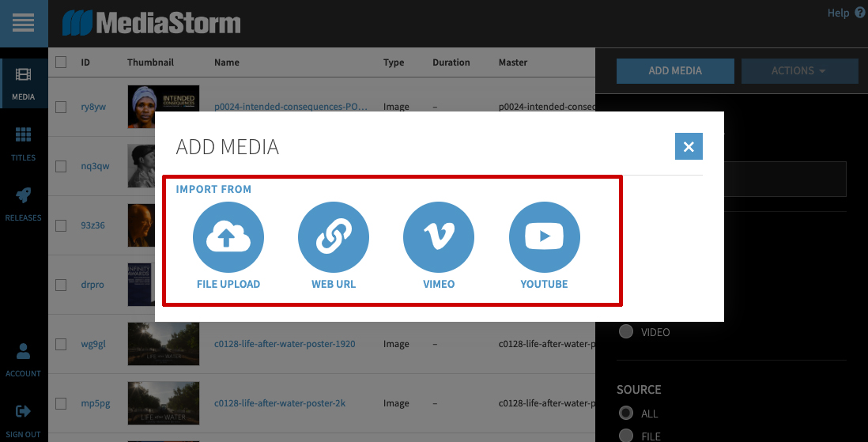868x442 pixels.
Task: Select the File source radio button
Action: [626, 436]
